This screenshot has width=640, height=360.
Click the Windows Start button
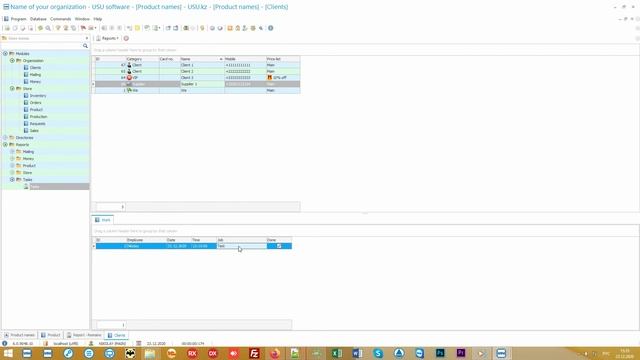point(8,353)
